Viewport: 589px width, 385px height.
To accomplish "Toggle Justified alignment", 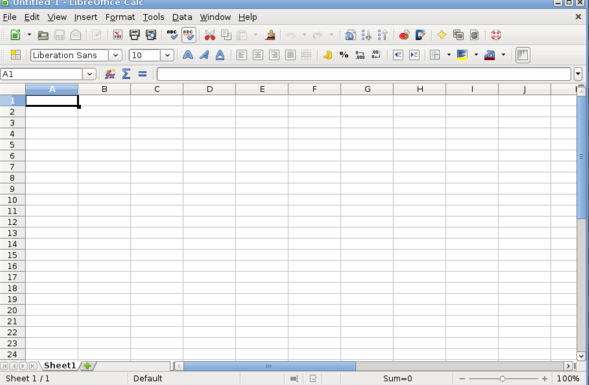I will [x=290, y=55].
